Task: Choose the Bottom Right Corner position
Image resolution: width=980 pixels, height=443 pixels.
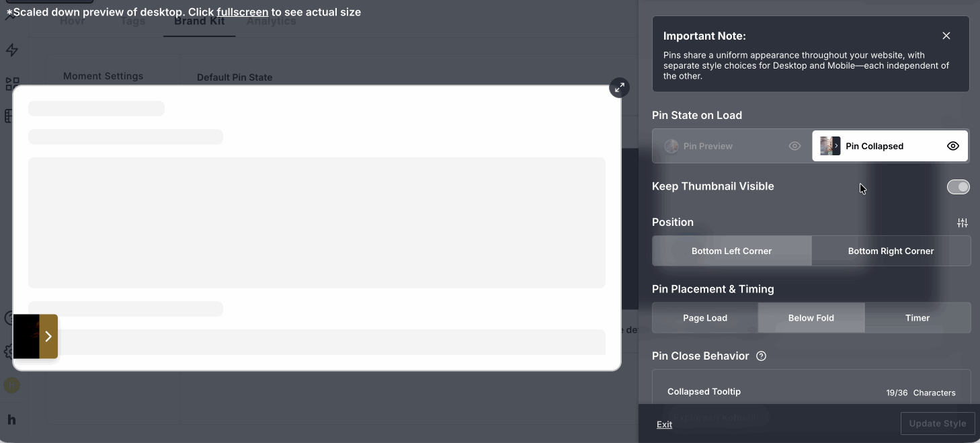Action: click(891, 251)
